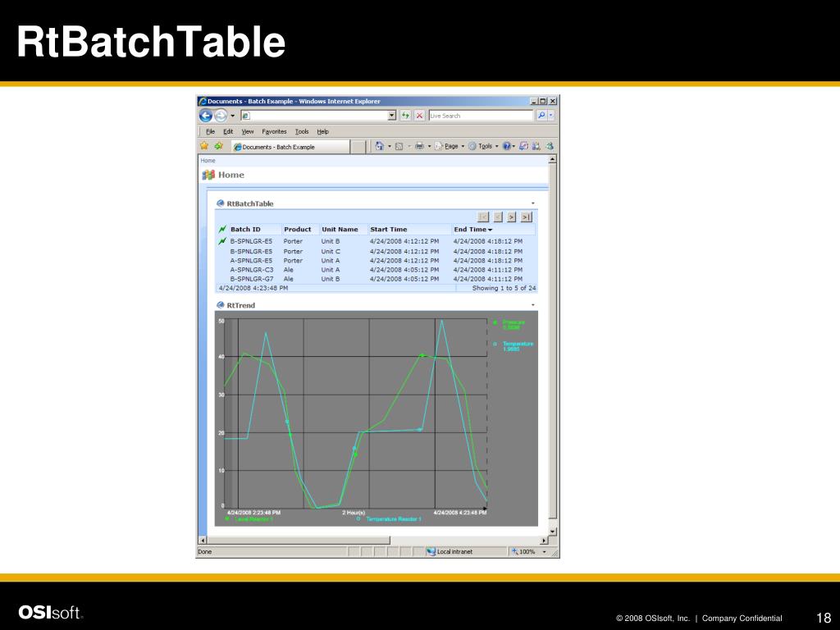840x630 pixels.
Task: Select the B-SPNLGR-G7 batch row
Action: (x=376, y=279)
